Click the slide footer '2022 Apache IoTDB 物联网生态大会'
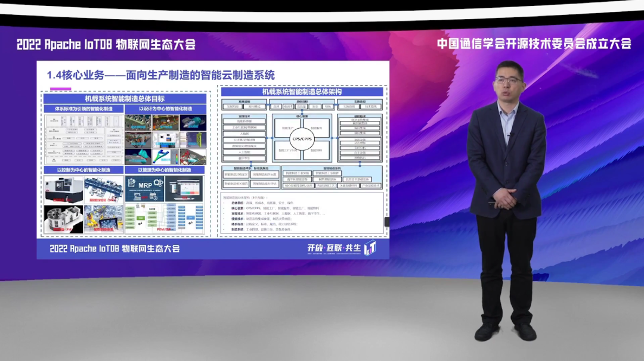The height and width of the screenshot is (361, 644). coord(114,248)
